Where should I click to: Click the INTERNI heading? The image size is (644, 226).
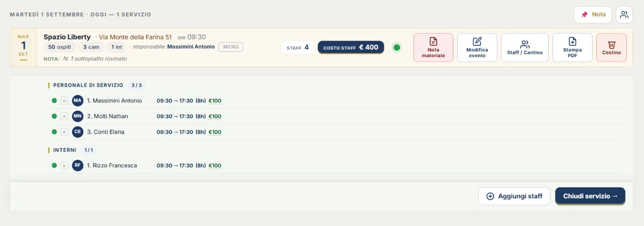coord(65,150)
